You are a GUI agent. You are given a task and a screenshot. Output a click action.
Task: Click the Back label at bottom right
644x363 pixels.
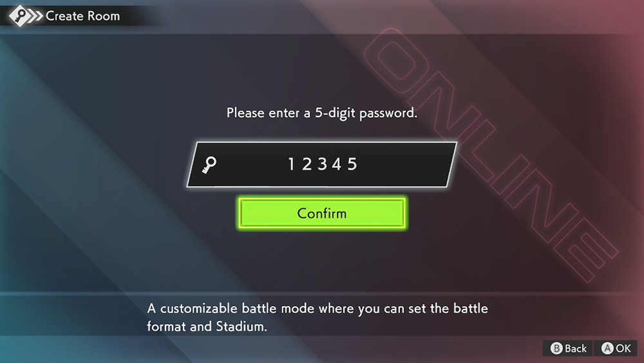[x=575, y=349]
